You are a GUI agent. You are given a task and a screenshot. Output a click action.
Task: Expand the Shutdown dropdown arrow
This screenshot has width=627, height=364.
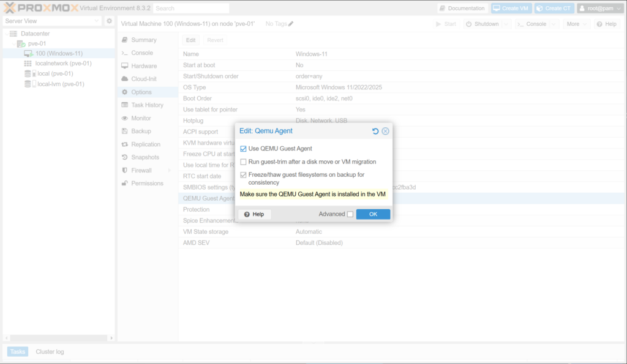point(506,24)
